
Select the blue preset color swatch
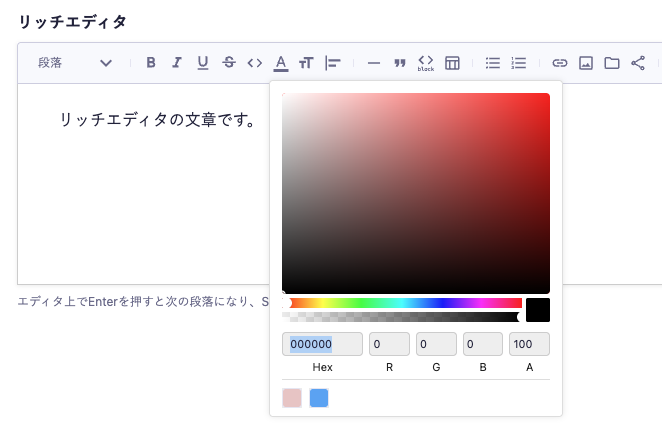[x=319, y=398]
